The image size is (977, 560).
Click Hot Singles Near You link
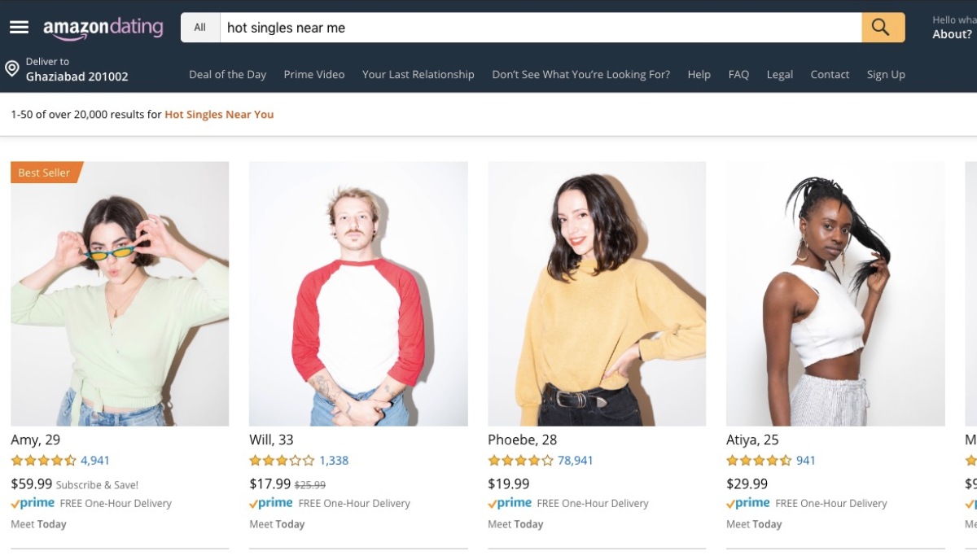(219, 115)
